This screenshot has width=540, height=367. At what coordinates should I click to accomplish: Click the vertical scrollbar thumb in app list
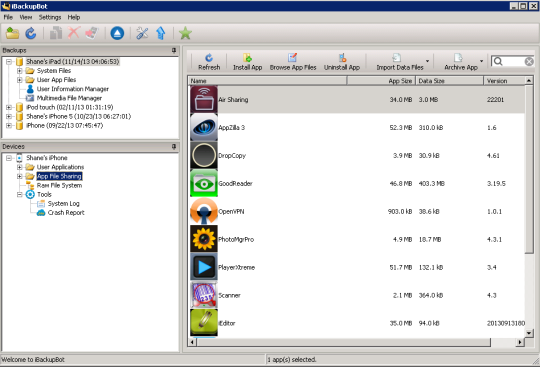[x=529, y=169]
